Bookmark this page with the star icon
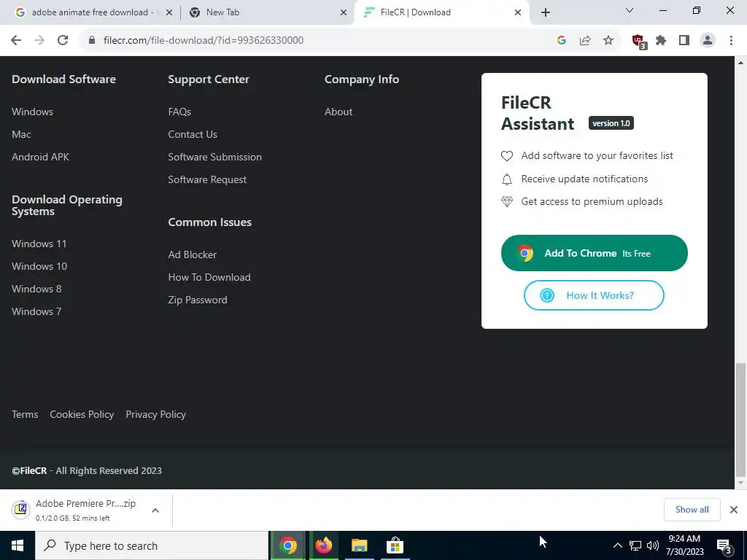 click(x=608, y=40)
